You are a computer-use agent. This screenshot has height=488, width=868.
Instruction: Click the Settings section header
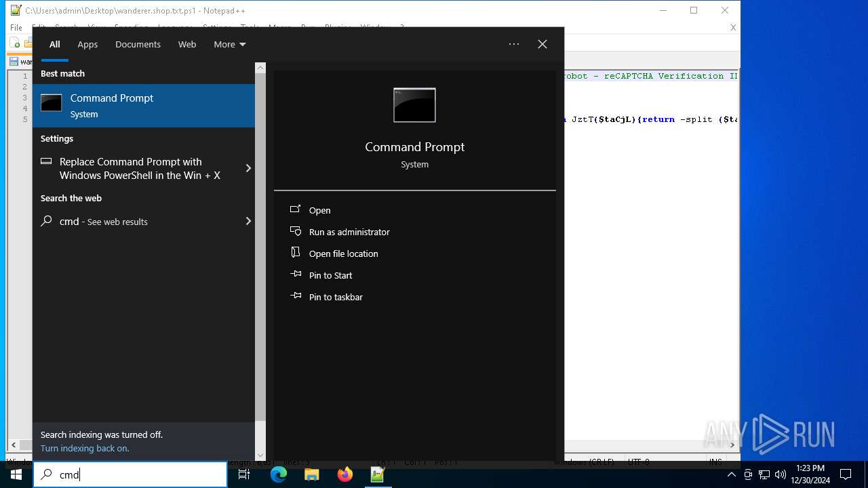coord(57,138)
